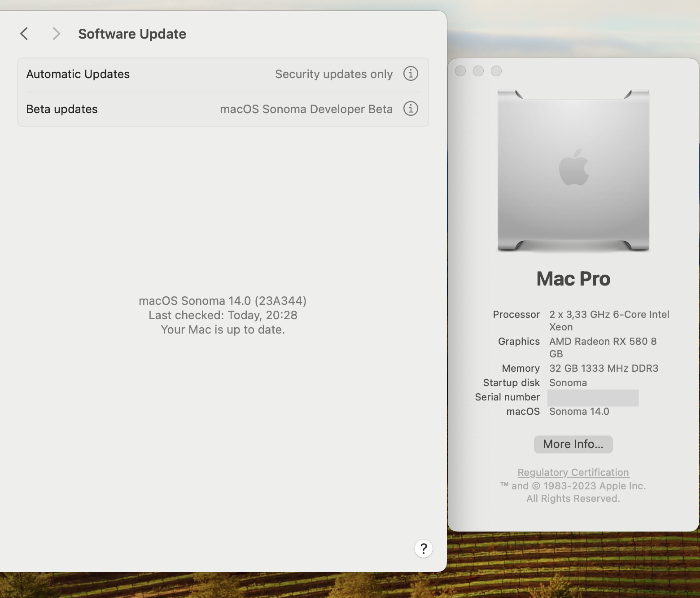Click the Mac Pro tower image
This screenshot has width=700, height=598.
point(573,171)
